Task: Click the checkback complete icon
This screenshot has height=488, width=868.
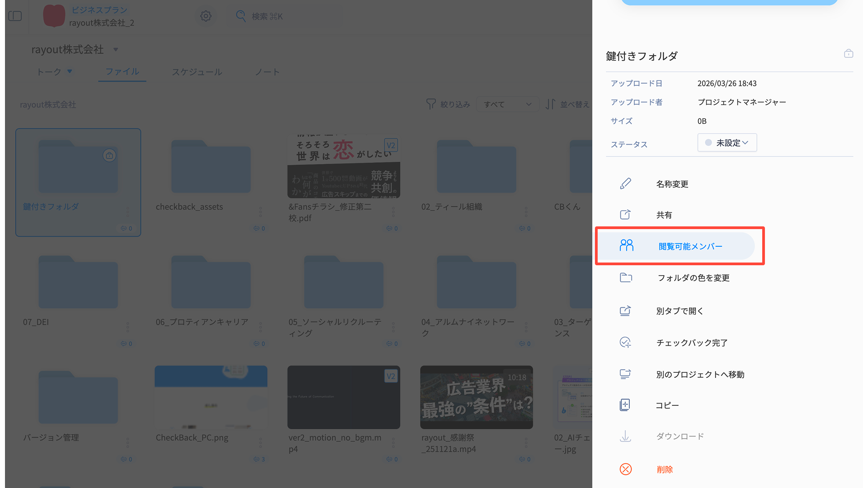Action: point(625,343)
